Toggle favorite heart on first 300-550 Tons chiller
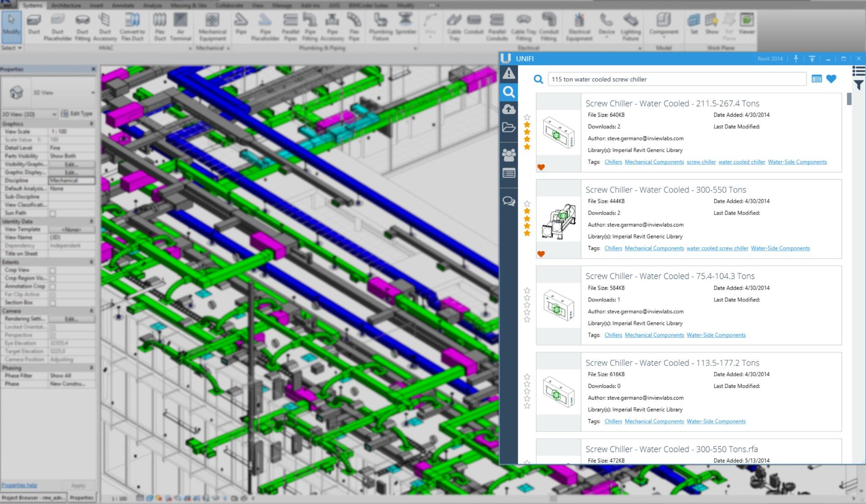The height and width of the screenshot is (504, 866). point(541,254)
